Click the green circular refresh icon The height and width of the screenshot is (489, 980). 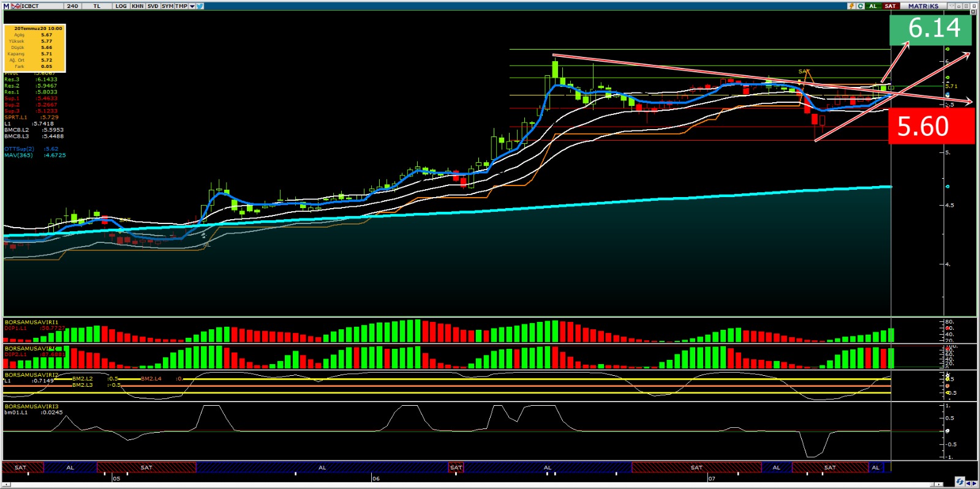pos(861,6)
